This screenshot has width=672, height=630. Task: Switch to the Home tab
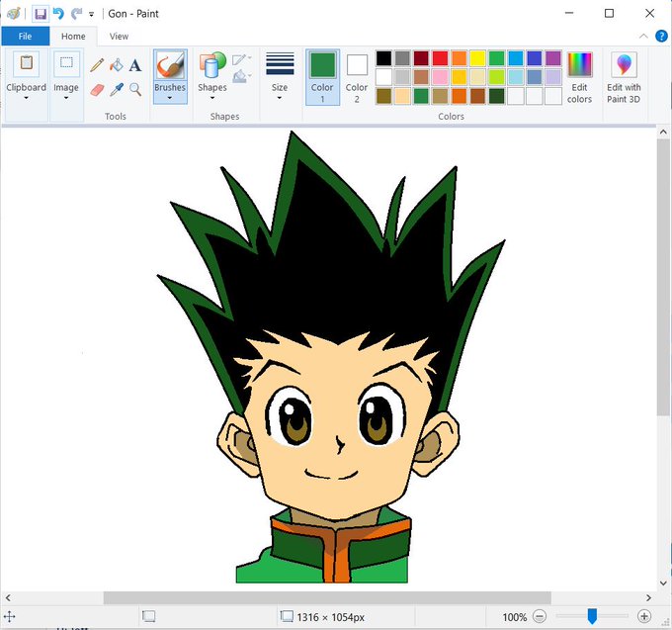[x=73, y=37]
